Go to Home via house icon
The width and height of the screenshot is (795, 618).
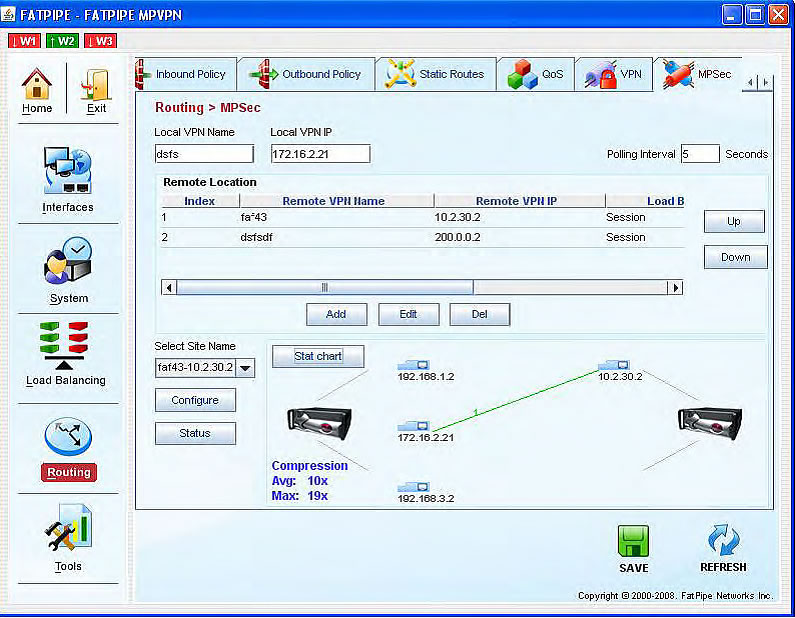[x=37, y=84]
